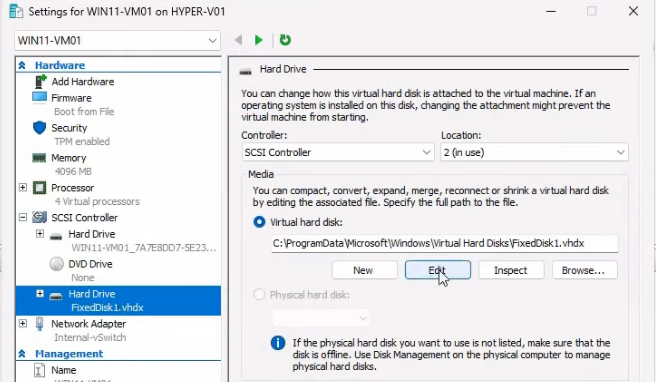
Task: Click the New button
Action: pyautogui.click(x=364, y=270)
